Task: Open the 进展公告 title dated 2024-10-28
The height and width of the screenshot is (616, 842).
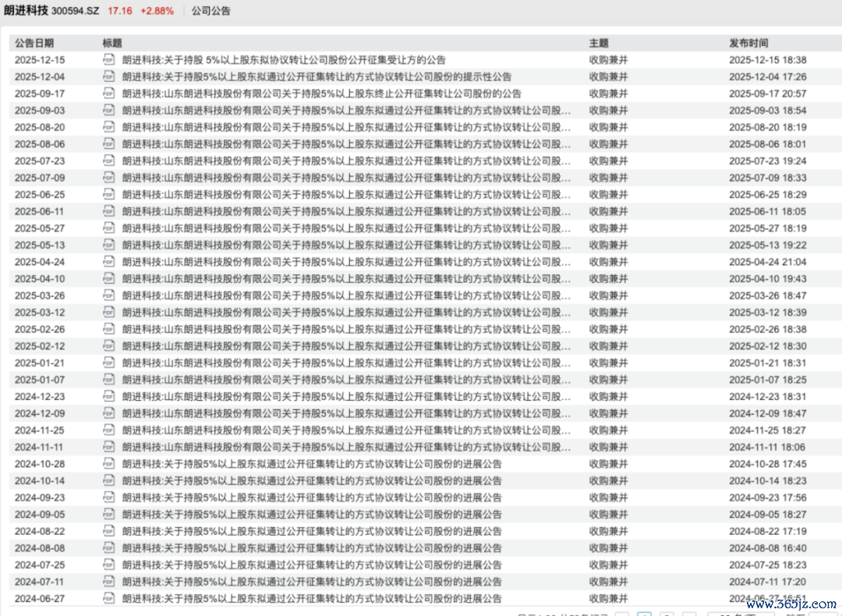Action: [312, 464]
